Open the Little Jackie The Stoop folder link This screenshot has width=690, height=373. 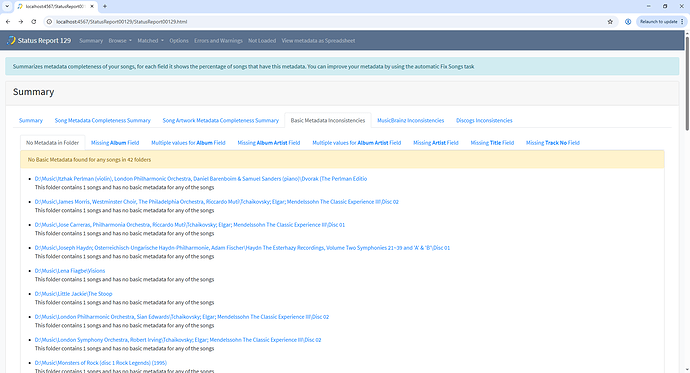point(73,293)
